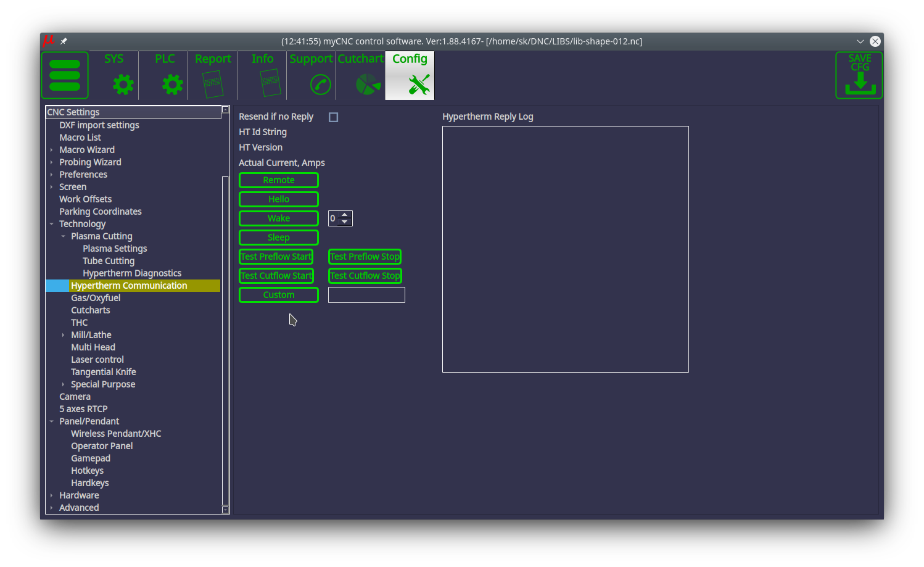Screen dimensions: 924x567
Task: Open the hamburger main menu icon
Action: tap(65, 75)
